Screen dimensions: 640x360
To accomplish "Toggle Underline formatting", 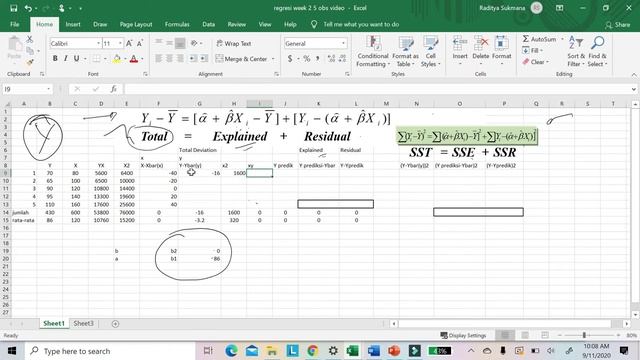I will point(76,59).
